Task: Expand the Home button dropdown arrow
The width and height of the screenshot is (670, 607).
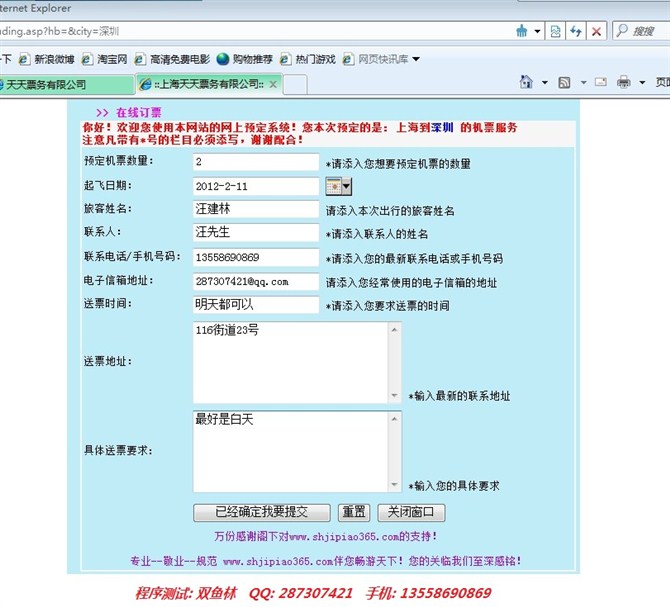Action: [x=545, y=82]
